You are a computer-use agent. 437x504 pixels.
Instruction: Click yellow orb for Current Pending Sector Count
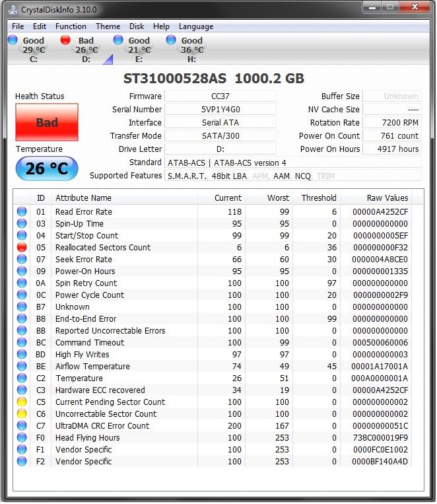point(22,402)
